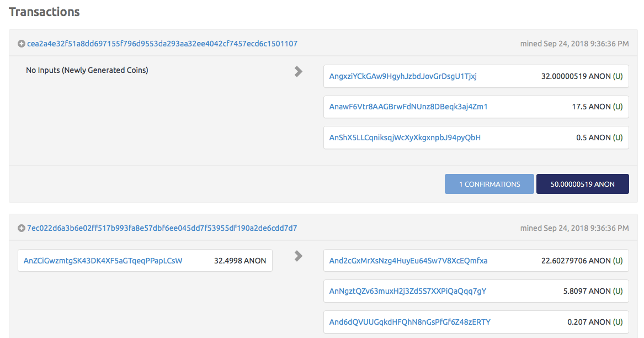Click unspent (U) marker beside 5.8097 ANON
The image size is (644, 338).
618,291
